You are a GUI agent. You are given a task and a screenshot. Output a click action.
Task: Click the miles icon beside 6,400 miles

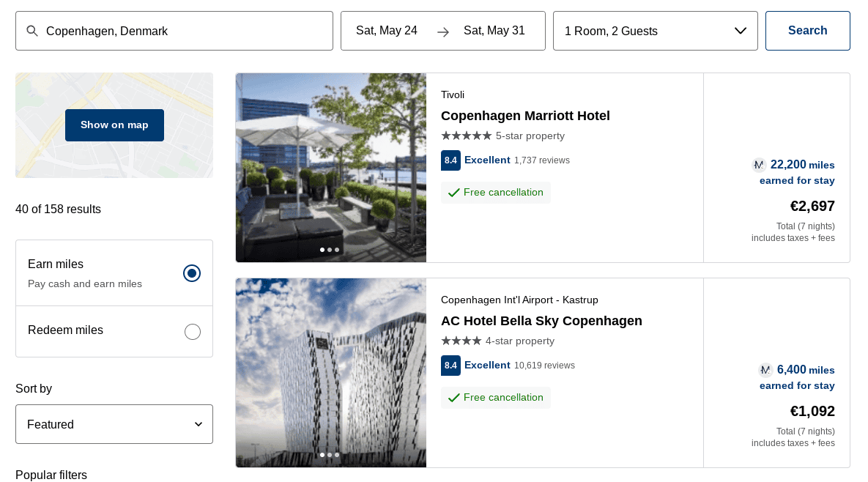coord(765,370)
